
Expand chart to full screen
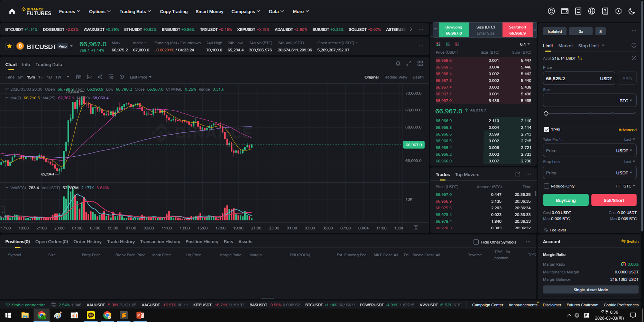tap(409, 64)
